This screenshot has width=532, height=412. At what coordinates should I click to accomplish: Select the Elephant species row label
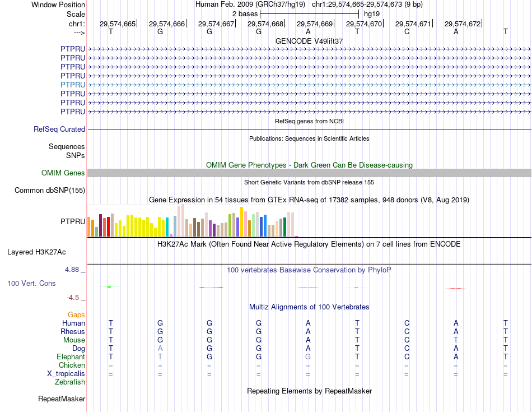click(71, 357)
